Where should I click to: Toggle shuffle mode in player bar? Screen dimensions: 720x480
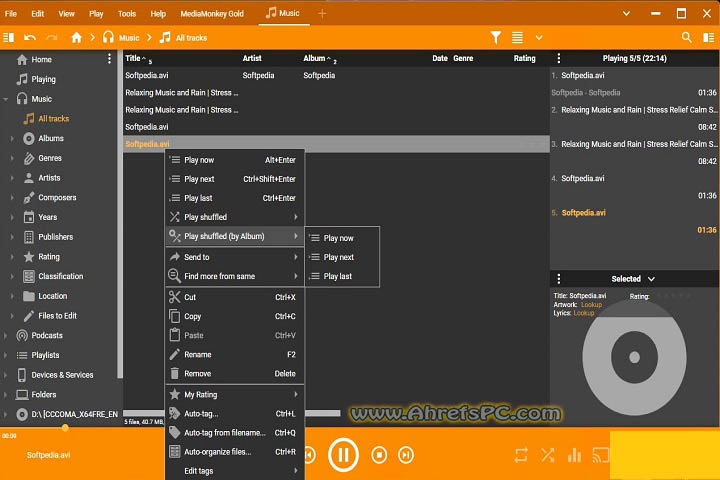(x=547, y=455)
